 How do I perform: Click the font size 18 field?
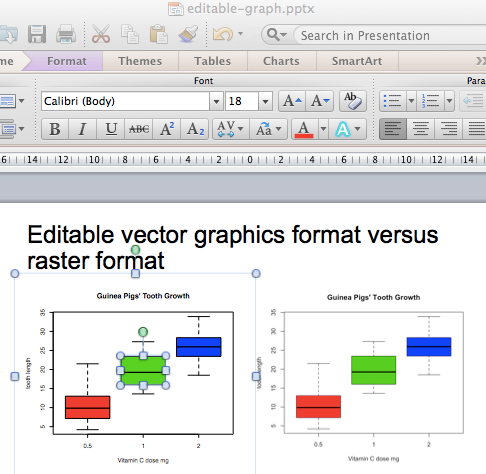(x=242, y=101)
